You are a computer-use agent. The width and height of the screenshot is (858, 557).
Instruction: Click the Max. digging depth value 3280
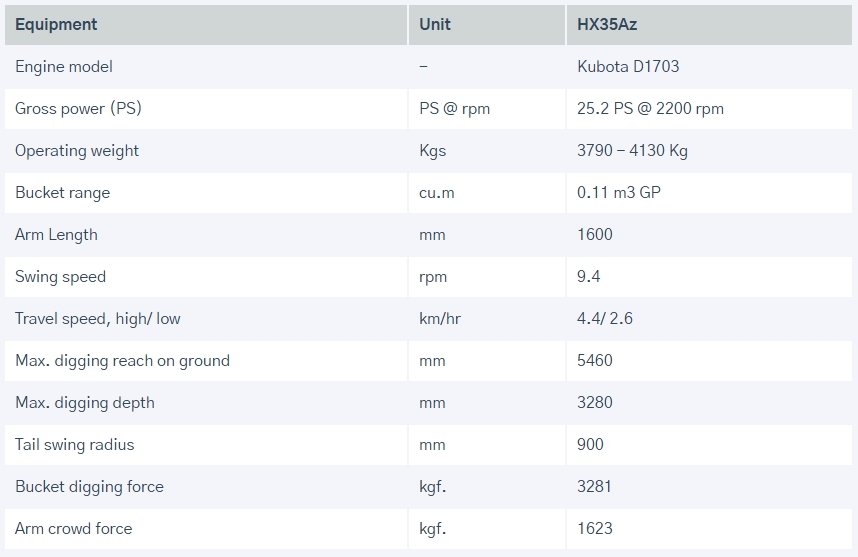[595, 403]
